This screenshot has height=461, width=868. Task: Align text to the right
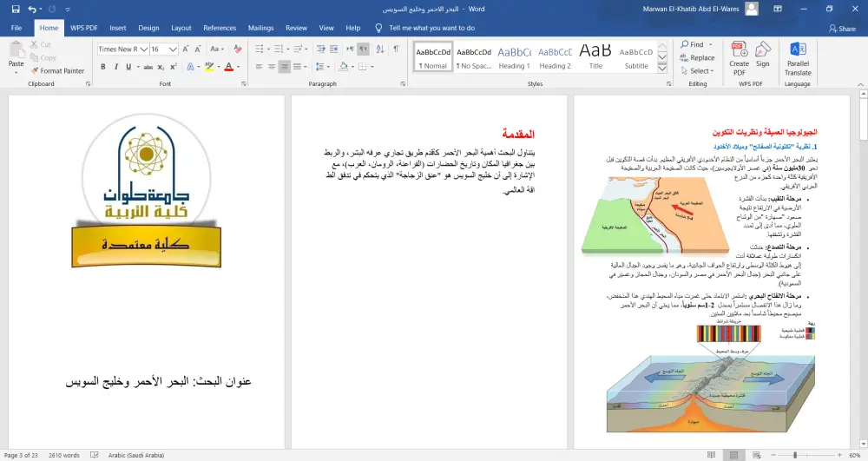tap(285, 67)
